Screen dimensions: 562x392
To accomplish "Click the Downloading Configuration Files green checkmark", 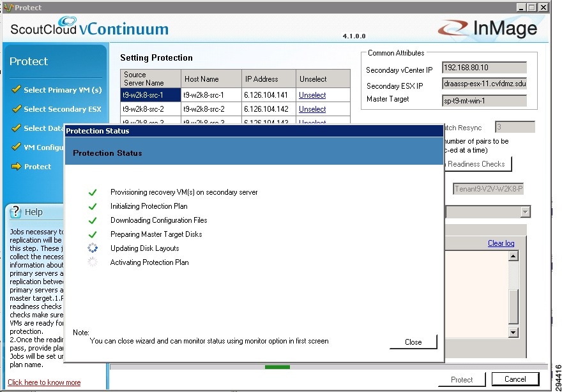I will 93,220.
